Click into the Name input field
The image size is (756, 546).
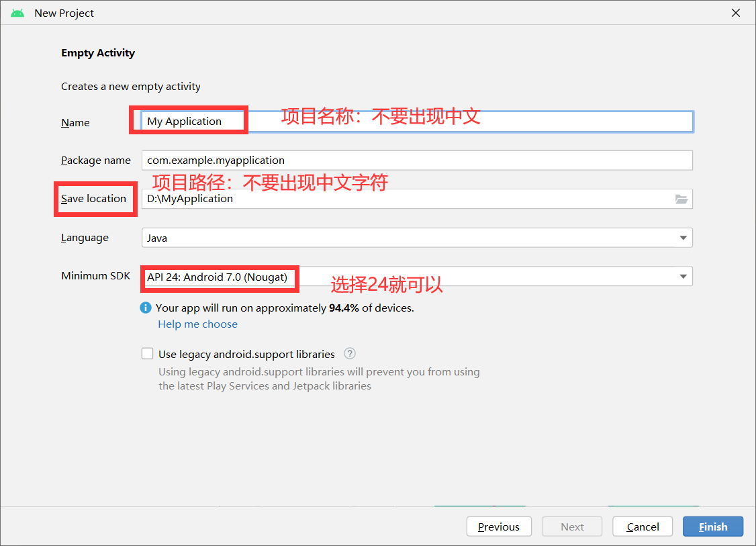tap(417, 122)
